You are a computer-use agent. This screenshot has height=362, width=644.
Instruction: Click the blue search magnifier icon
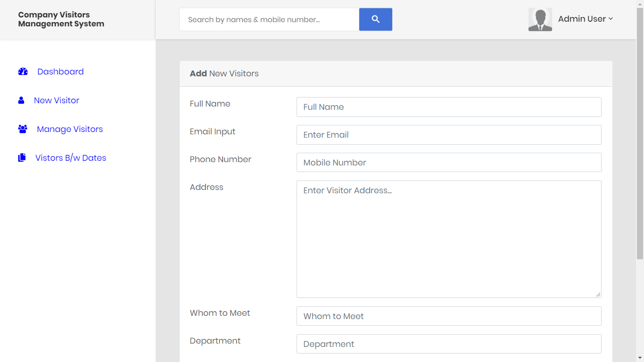tap(375, 19)
